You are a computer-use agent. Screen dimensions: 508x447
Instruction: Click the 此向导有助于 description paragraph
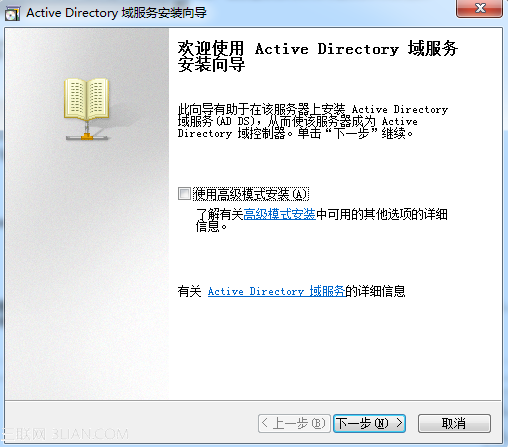click(313, 121)
